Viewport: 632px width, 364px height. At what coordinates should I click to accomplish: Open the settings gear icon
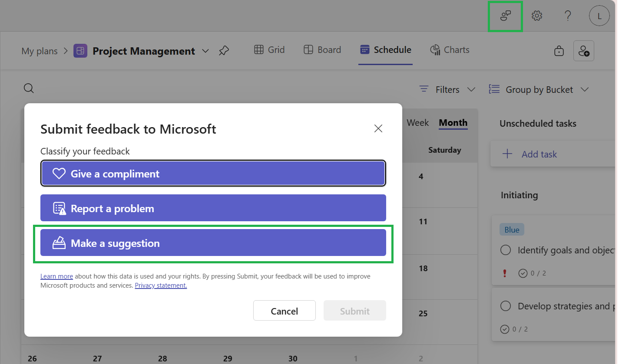tap(537, 16)
